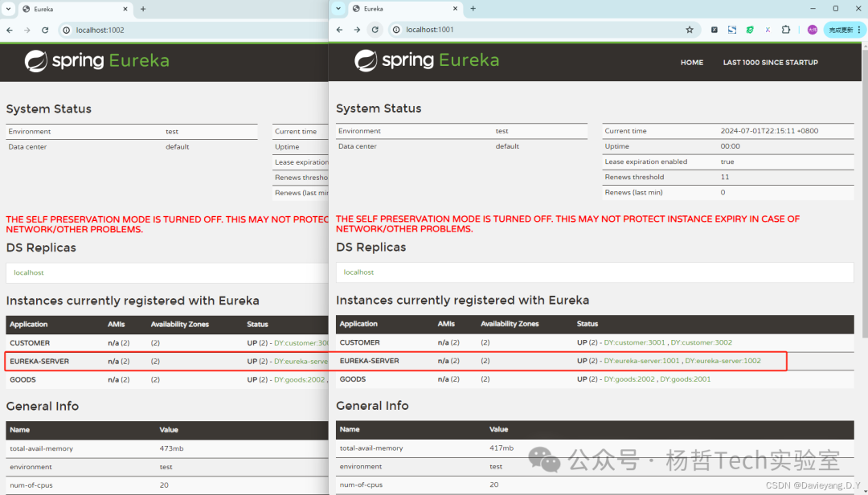Reload the localhost:1001 page
The image size is (868, 495).
pyautogui.click(x=375, y=29)
